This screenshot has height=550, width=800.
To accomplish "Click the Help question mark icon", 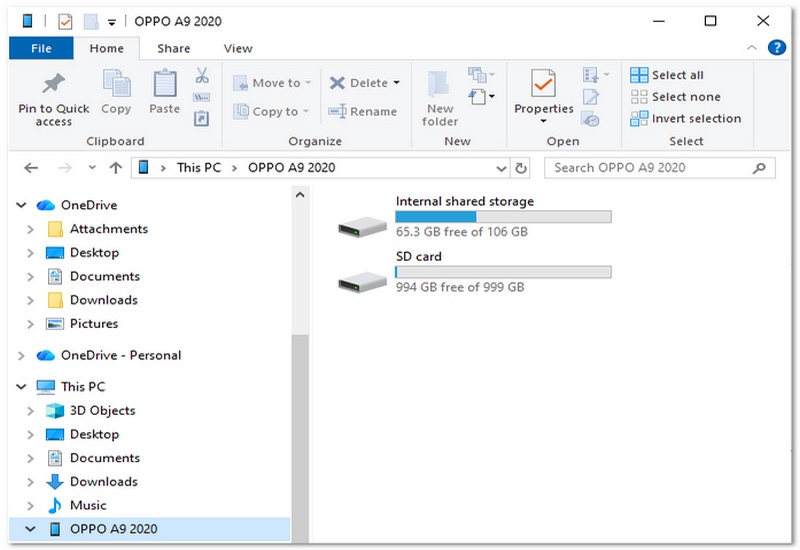I will tap(777, 48).
